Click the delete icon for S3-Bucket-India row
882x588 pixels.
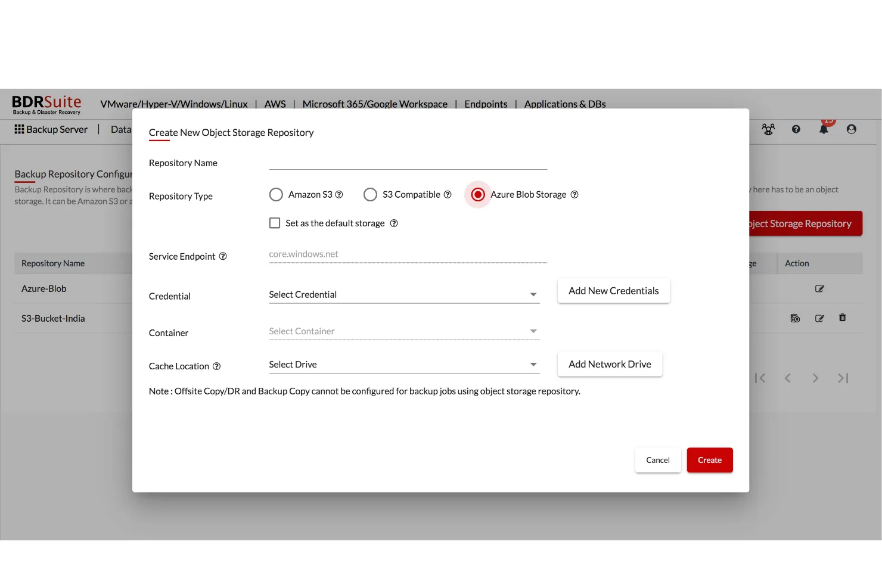coord(843,318)
